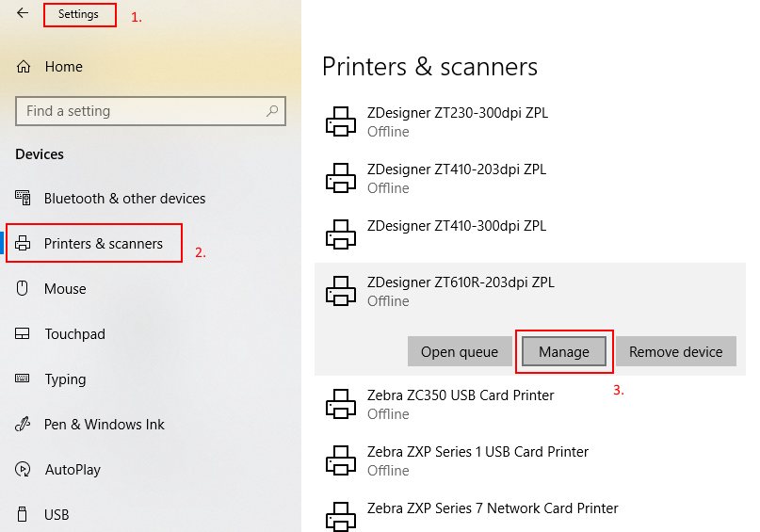Select Zebra ZC350 USB Card Printer
This screenshot has height=532, width=760.
[x=460, y=404]
